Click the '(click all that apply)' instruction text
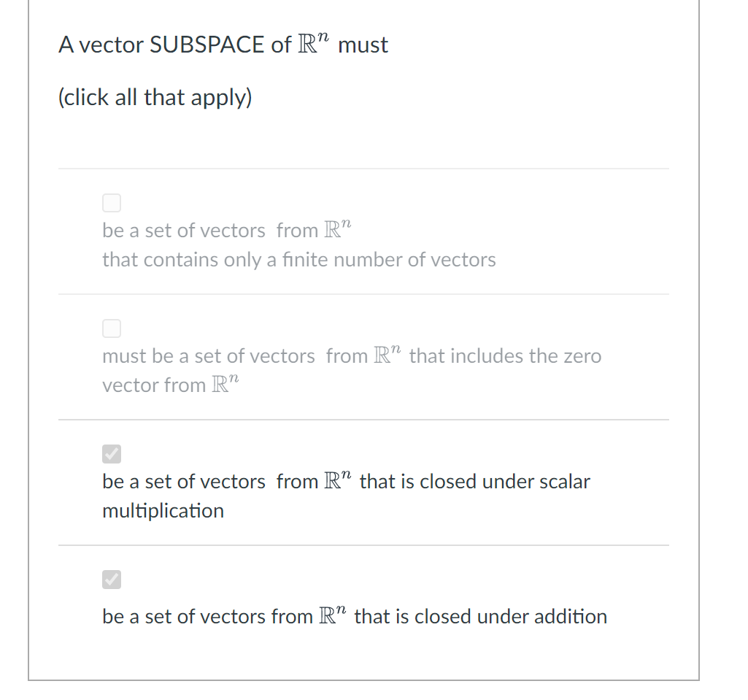This screenshot has height=700, width=748. click(155, 97)
